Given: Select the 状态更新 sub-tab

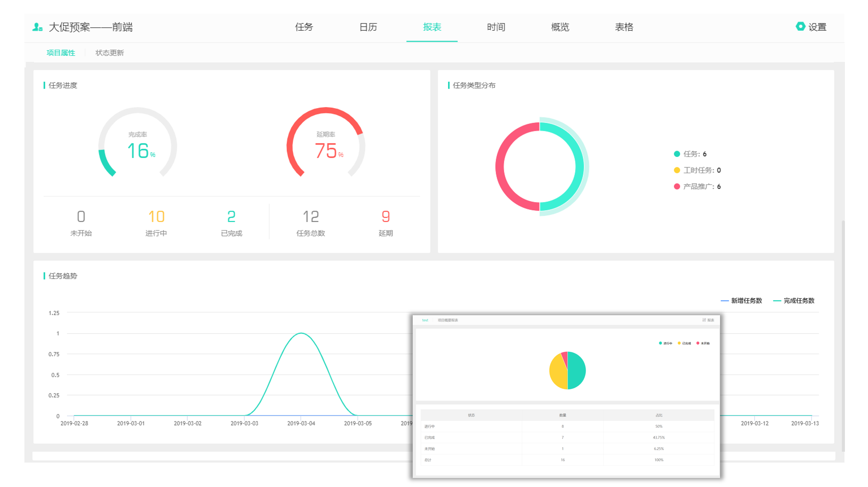Looking at the screenshot, I should click(110, 53).
